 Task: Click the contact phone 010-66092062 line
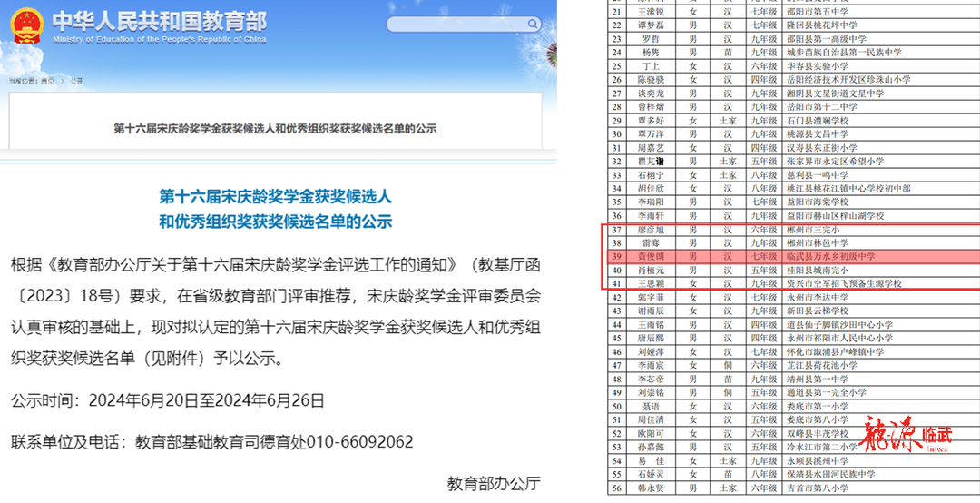click(x=212, y=441)
